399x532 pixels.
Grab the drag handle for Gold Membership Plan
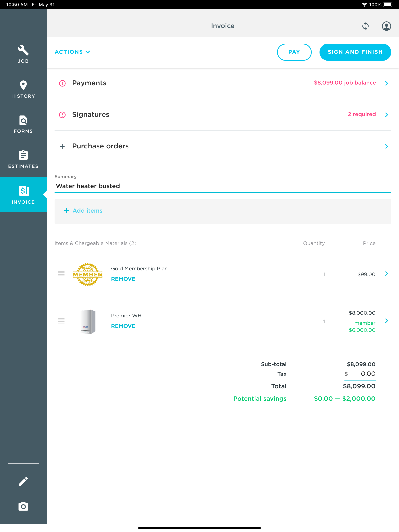click(61, 273)
